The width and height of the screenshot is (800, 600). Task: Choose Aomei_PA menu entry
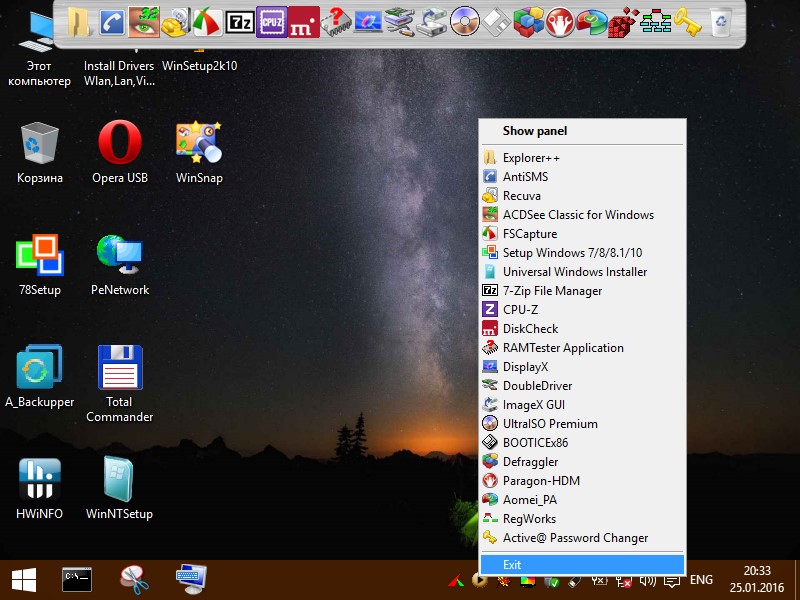582,499
